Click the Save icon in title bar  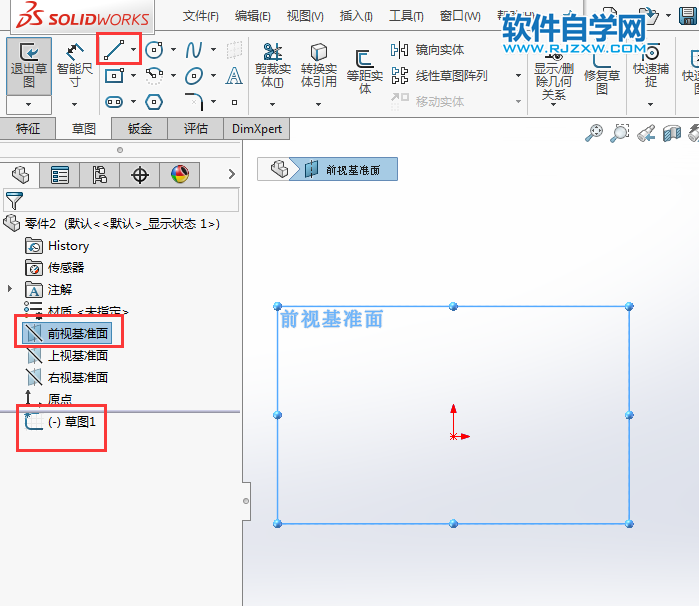coord(688,16)
